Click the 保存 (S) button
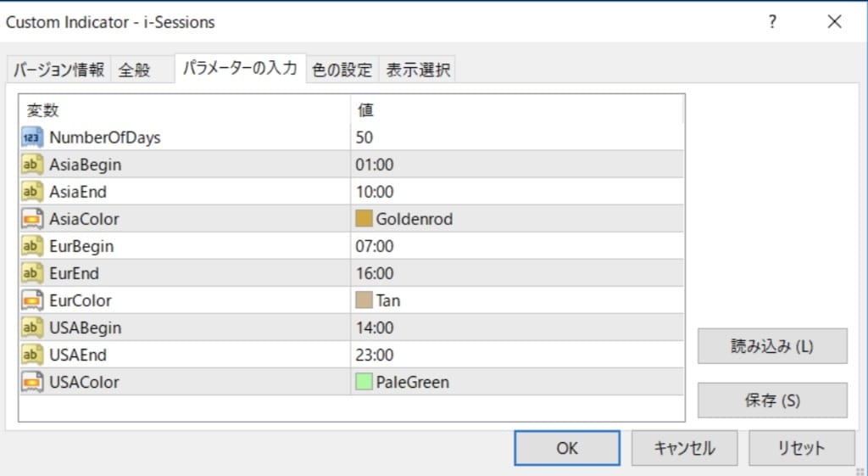Viewport: 868px width, 476px height. pyautogui.click(x=772, y=400)
